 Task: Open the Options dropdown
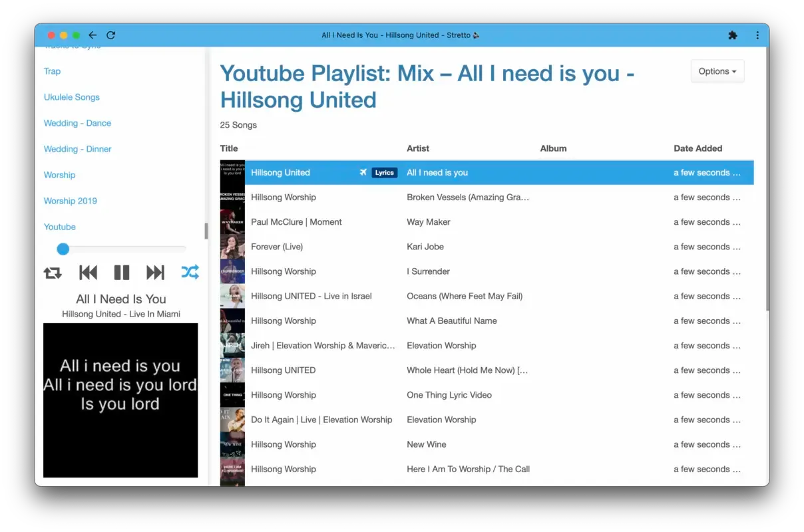(x=717, y=71)
